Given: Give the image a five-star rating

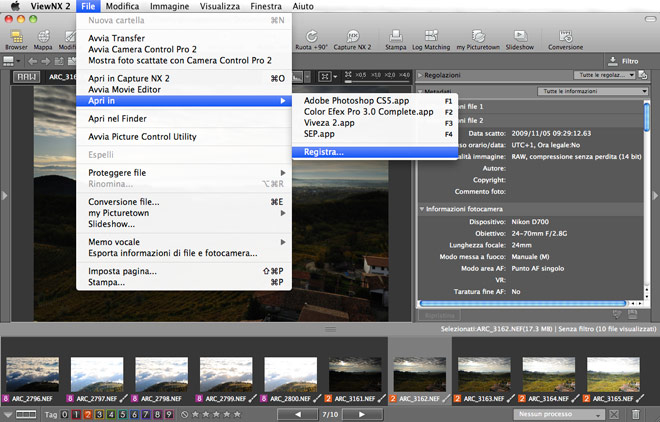Looking at the screenshot, I should [237, 414].
